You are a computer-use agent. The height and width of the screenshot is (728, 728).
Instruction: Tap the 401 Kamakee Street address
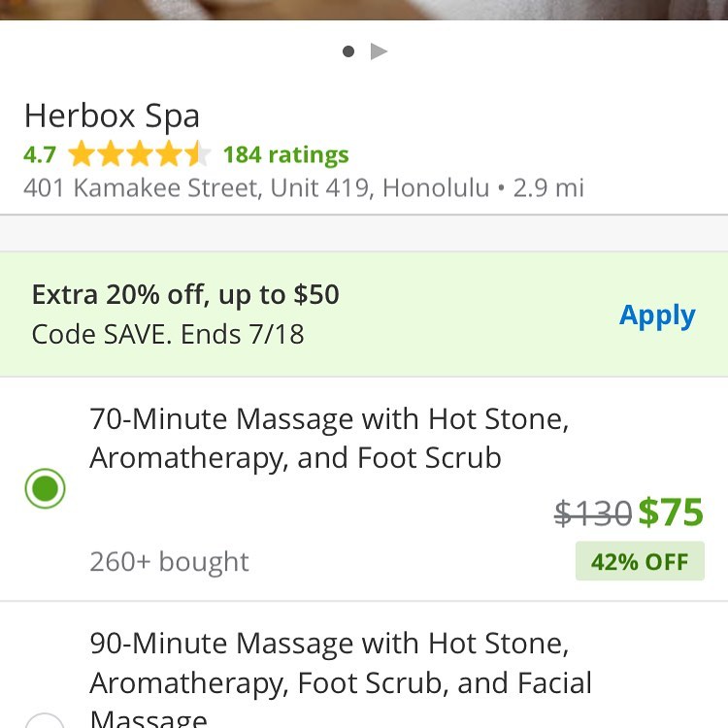tap(256, 187)
